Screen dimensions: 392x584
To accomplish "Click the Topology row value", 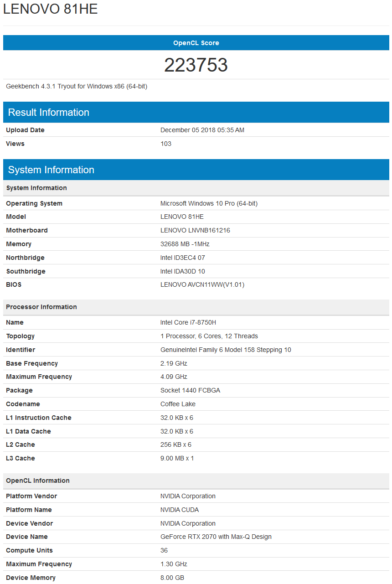I will (x=209, y=336).
